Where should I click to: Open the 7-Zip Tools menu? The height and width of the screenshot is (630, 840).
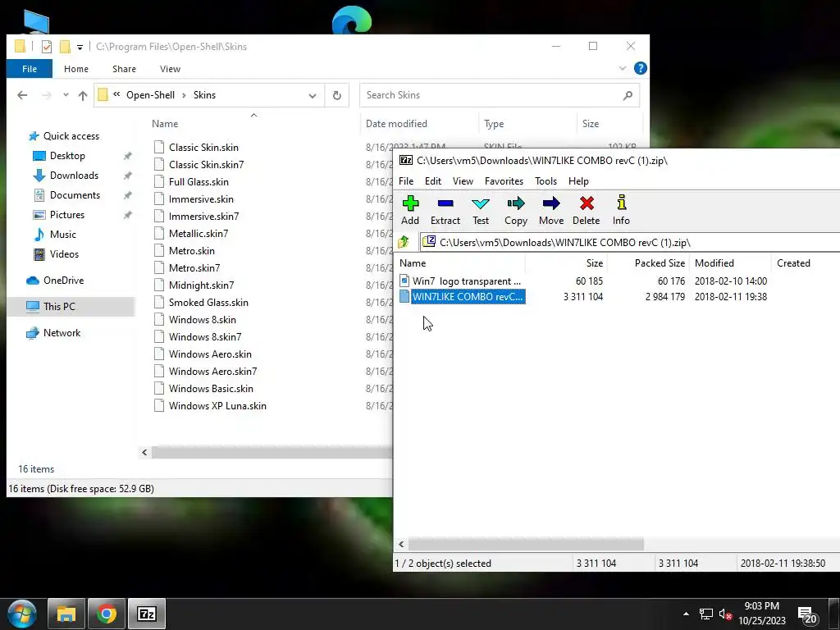[546, 181]
